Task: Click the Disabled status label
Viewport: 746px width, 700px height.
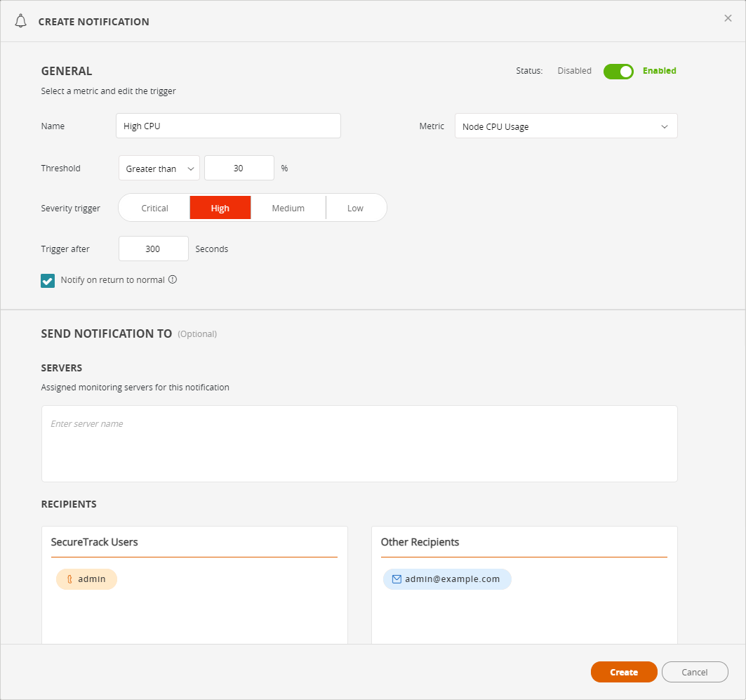Action: (x=574, y=71)
